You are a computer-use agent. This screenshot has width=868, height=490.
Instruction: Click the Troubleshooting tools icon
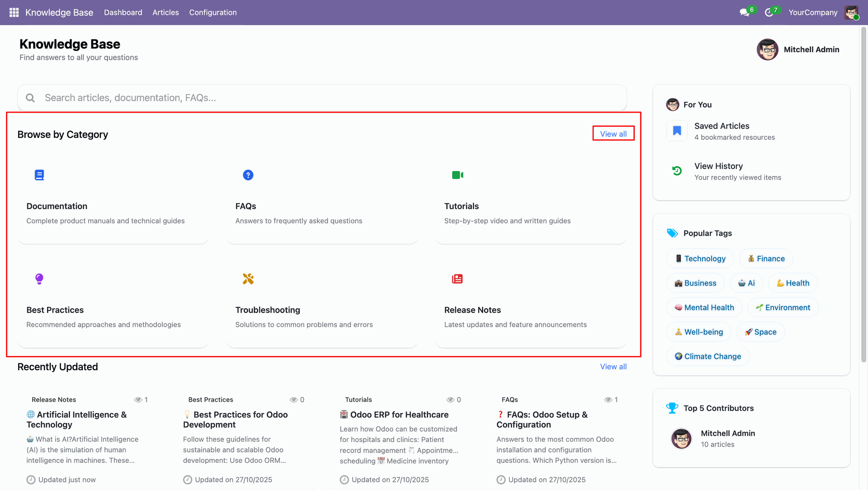click(248, 279)
